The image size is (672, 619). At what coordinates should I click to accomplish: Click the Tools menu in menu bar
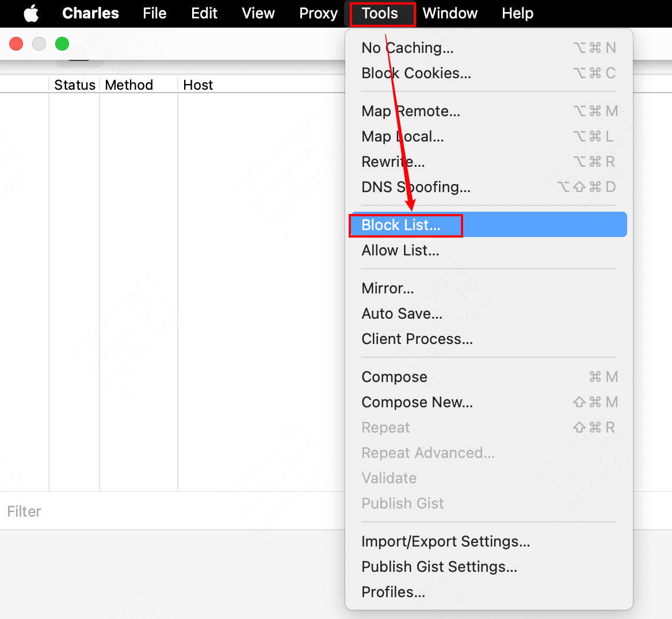click(x=380, y=13)
